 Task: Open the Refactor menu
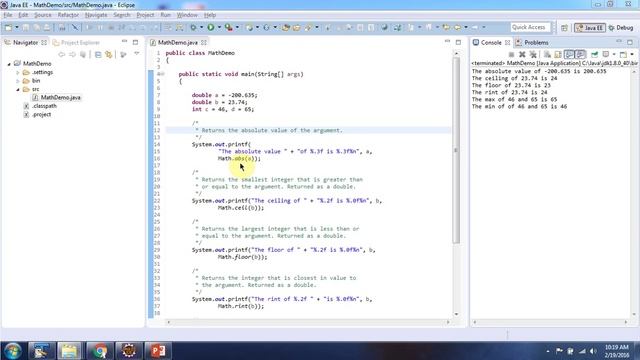coord(68,15)
